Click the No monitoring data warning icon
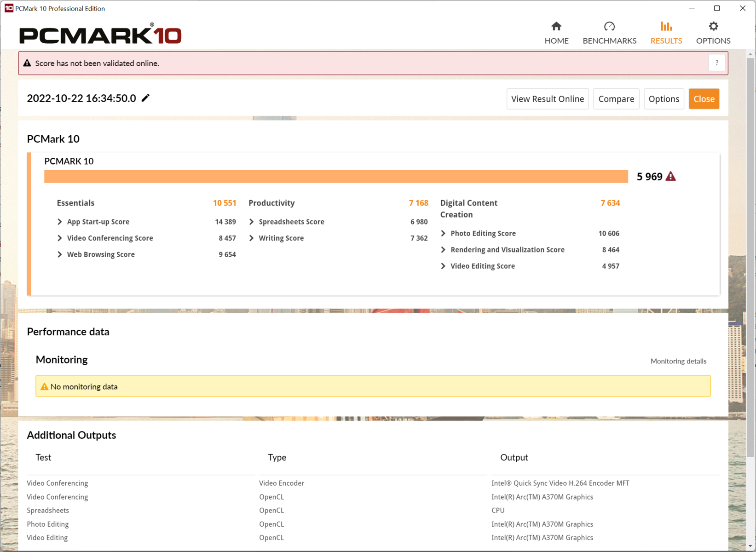 [44, 386]
